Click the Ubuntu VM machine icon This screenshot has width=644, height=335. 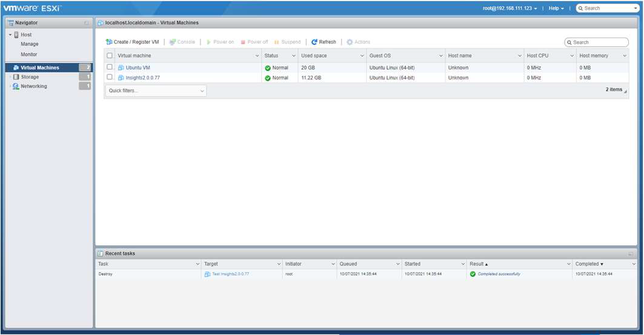121,68
